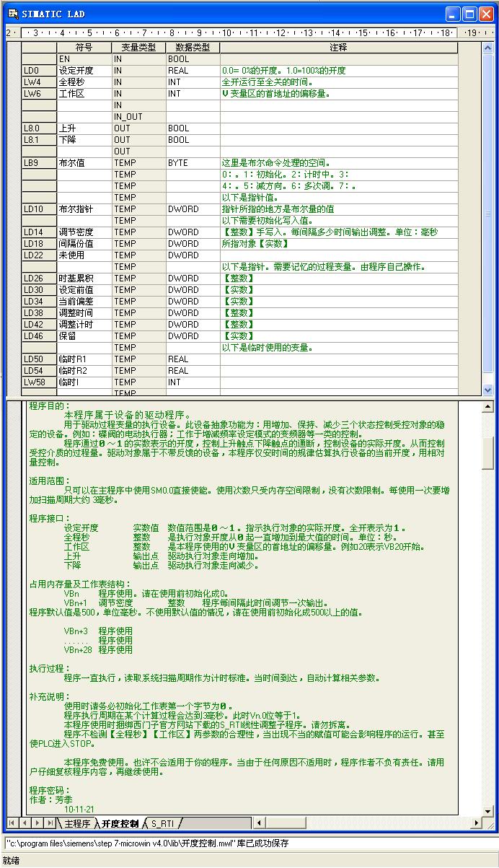Click the 符号 column header

pyautogui.click(x=84, y=48)
